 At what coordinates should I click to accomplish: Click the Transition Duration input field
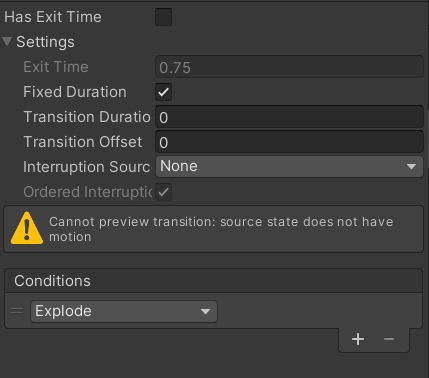(x=289, y=117)
